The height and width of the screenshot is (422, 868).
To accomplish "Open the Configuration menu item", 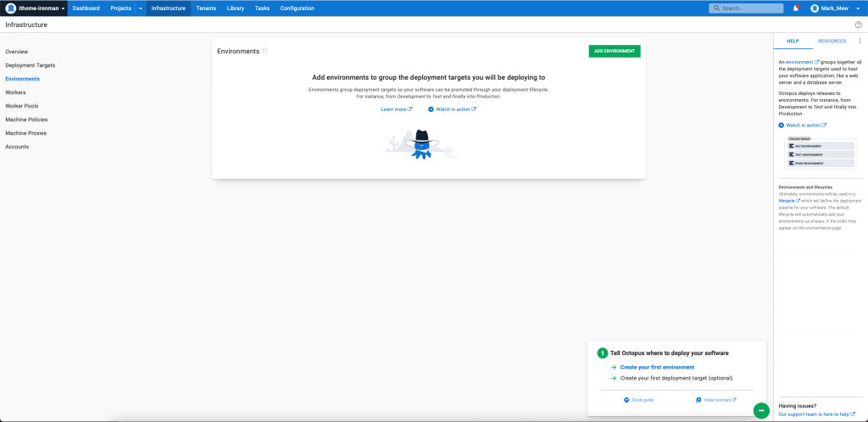I will coord(298,8).
